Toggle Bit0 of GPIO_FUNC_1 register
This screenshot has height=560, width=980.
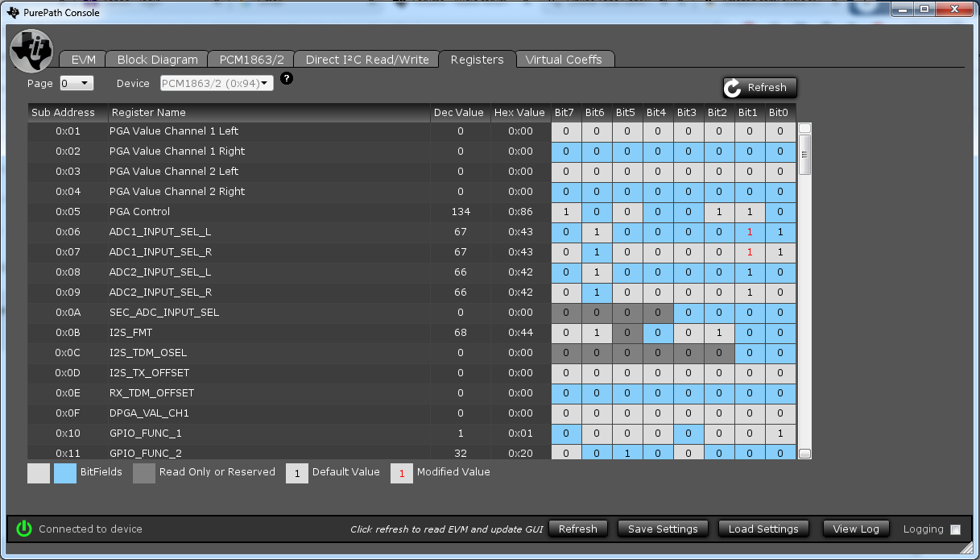(x=779, y=433)
